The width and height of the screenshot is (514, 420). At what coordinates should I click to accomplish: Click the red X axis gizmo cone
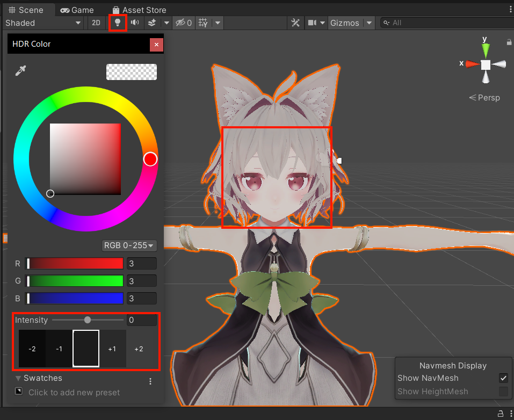point(472,64)
